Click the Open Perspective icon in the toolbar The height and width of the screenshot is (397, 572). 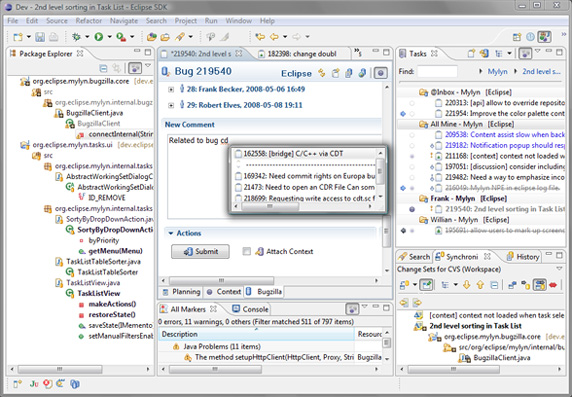point(517,37)
